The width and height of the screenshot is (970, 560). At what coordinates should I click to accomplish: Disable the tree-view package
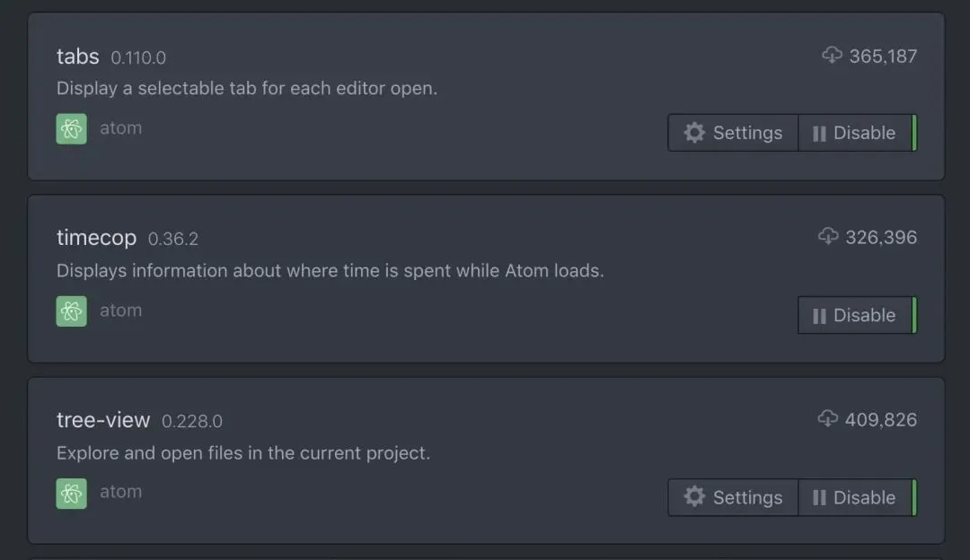tap(855, 497)
